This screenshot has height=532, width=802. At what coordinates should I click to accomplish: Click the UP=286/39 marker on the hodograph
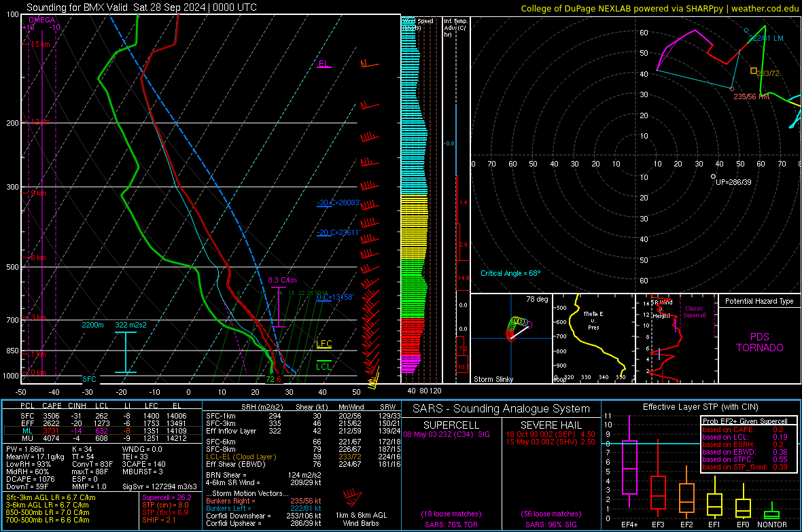(714, 177)
